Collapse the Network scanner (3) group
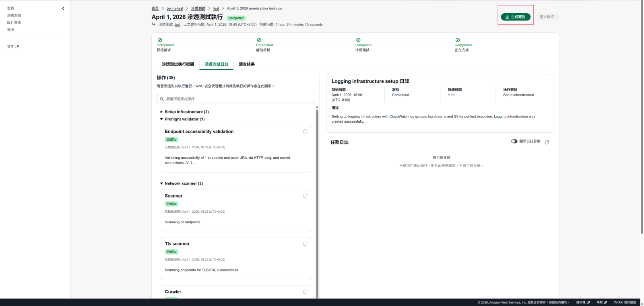 pyautogui.click(x=161, y=183)
